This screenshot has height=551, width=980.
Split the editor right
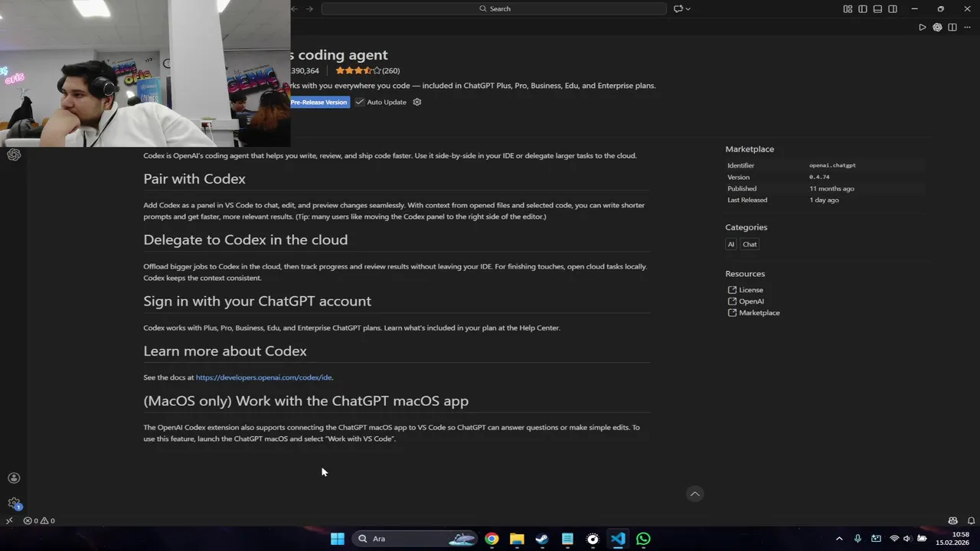(952, 27)
